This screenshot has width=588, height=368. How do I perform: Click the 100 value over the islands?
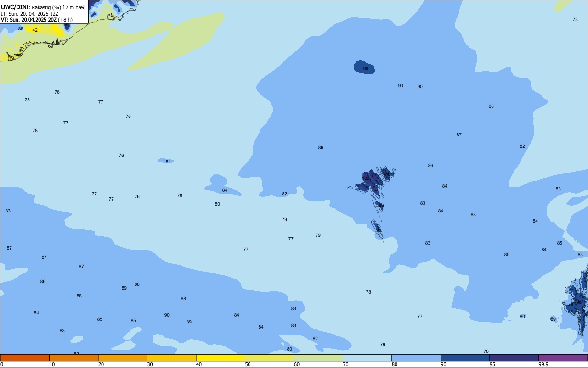[x=366, y=178]
